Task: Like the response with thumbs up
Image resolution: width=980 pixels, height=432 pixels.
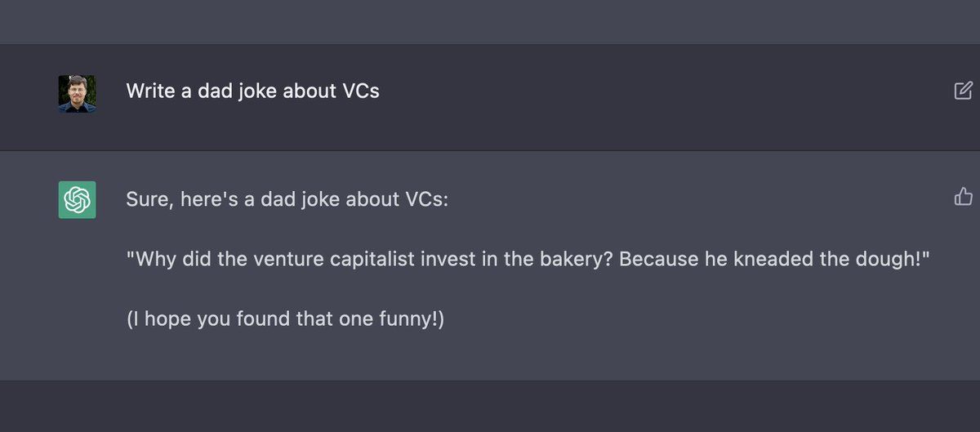Action: coord(964,196)
